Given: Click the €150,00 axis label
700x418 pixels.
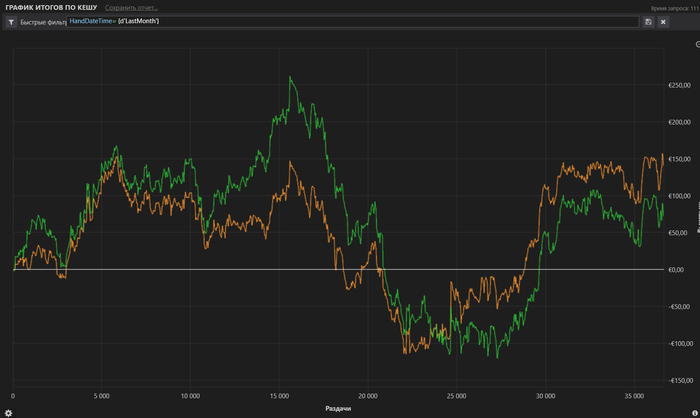Looking at the screenshot, I should coord(679,159).
